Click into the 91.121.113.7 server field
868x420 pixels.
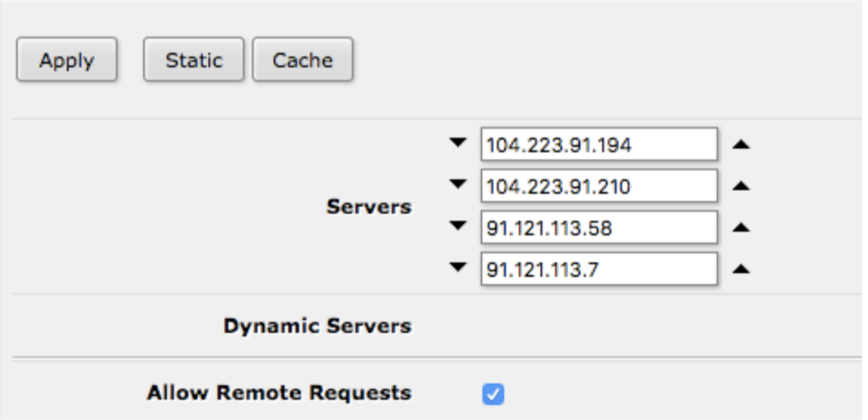(599, 269)
